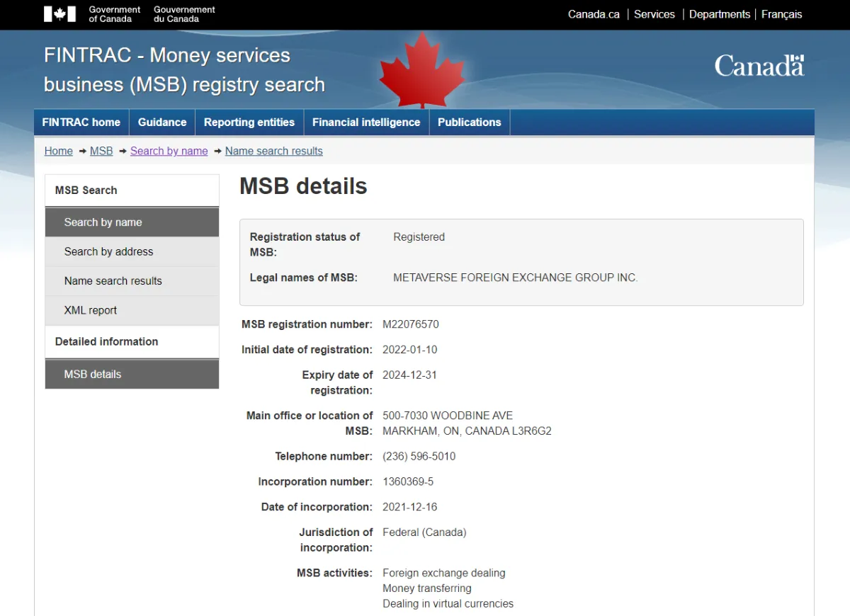Click telephone number (236) 596-5010
The height and width of the screenshot is (616, 850).
tap(419, 457)
